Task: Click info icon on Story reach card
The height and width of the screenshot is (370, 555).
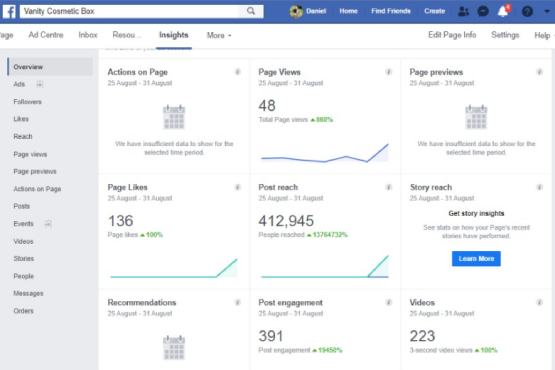Action: [539, 187]
